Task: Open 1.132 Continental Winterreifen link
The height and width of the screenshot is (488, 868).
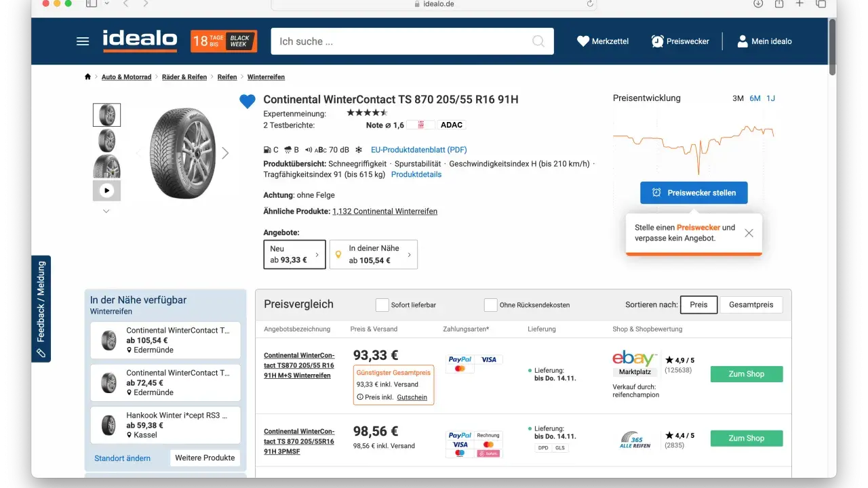Action: click(384, 211)
